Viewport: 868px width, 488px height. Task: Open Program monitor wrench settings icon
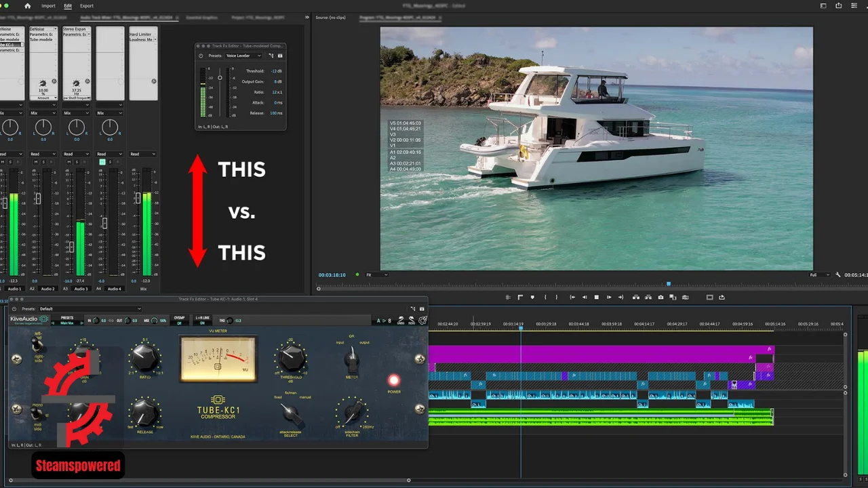[838, 274]
